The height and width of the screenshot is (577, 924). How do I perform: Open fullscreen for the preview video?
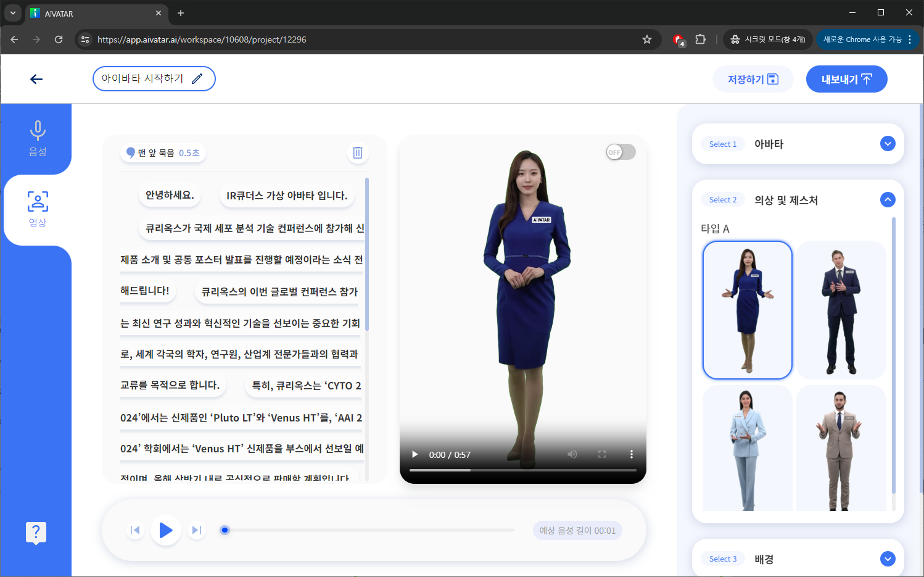pyautogui.click(x=602, y=454)
